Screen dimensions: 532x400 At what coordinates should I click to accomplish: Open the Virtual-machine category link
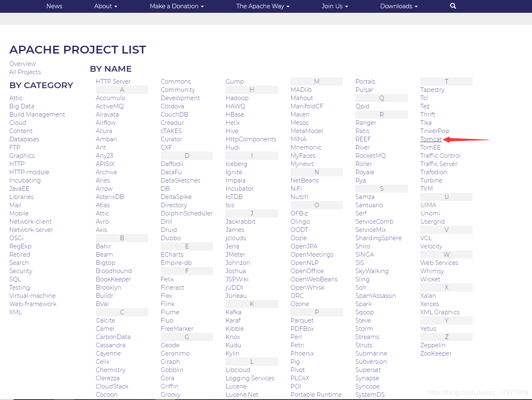click(33, 296)
